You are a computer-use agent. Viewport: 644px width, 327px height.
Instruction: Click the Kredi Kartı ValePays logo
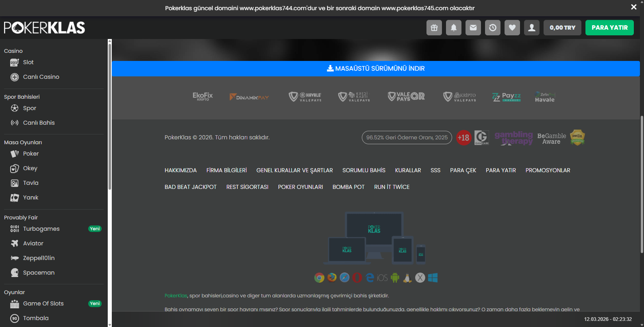[x=354, y=97]
